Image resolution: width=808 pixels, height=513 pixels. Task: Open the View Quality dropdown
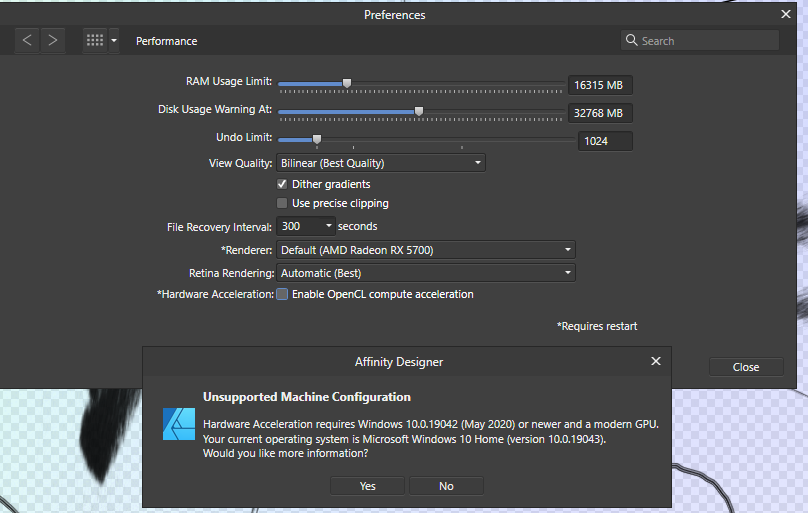point(381,163)
